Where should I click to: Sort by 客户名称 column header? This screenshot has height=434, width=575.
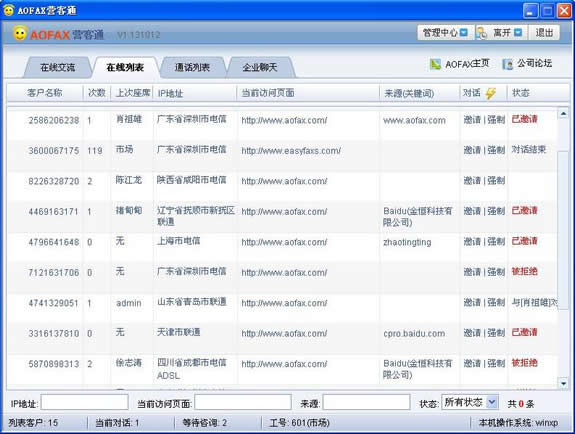click(44, 93)
